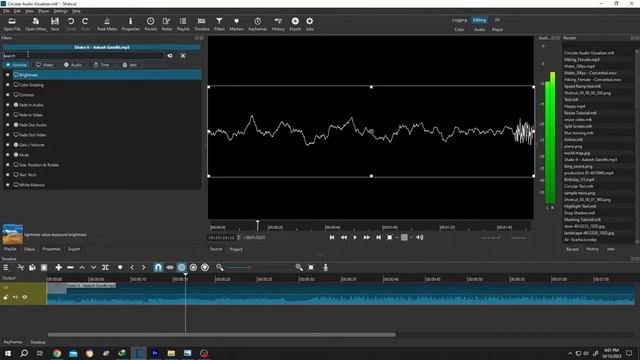This screenshot has width=640, height=360.
Task: Switch to the Color layout
Action: (459, 29)
